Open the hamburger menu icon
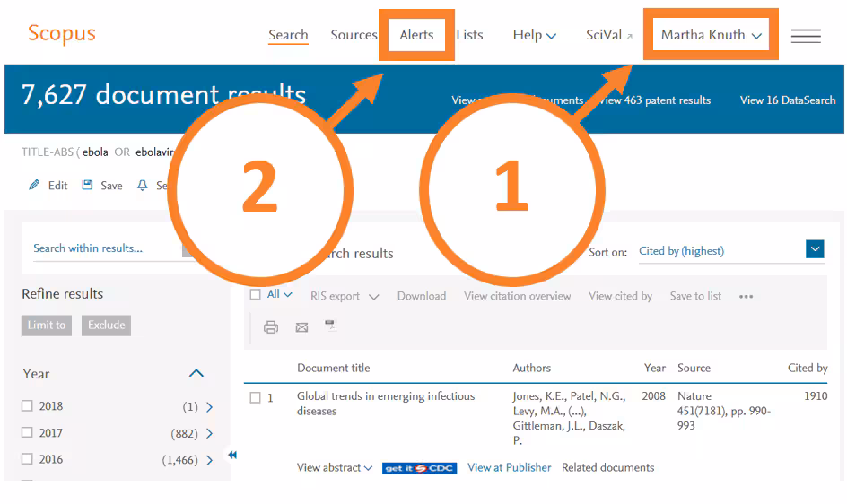This screenshot has height=504, width=847. pos(806,36)
